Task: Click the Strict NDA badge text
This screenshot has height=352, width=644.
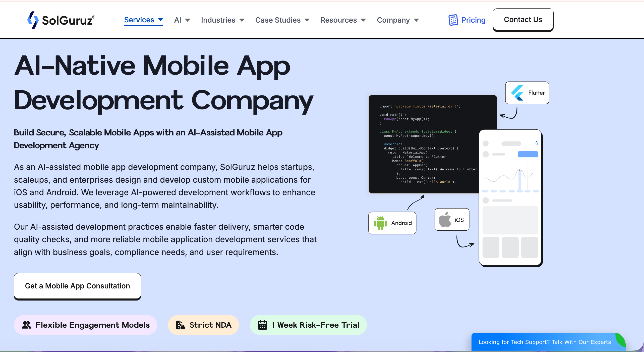Action: point(210,325)
